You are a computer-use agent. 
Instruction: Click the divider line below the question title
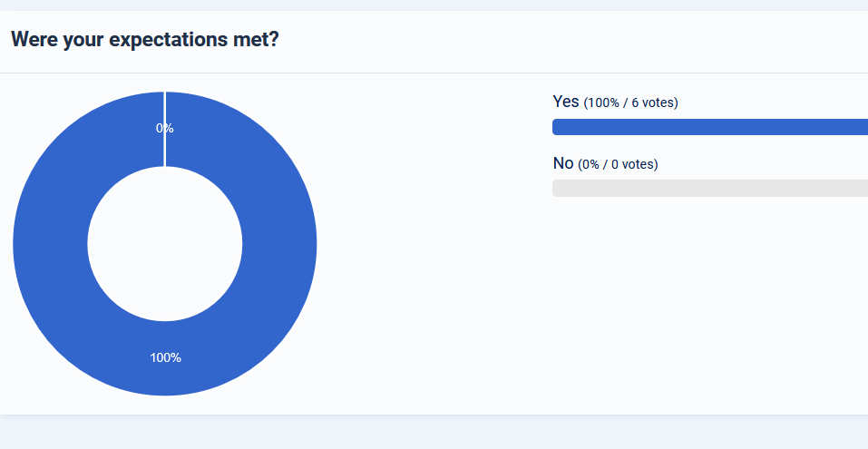[434, 73]
